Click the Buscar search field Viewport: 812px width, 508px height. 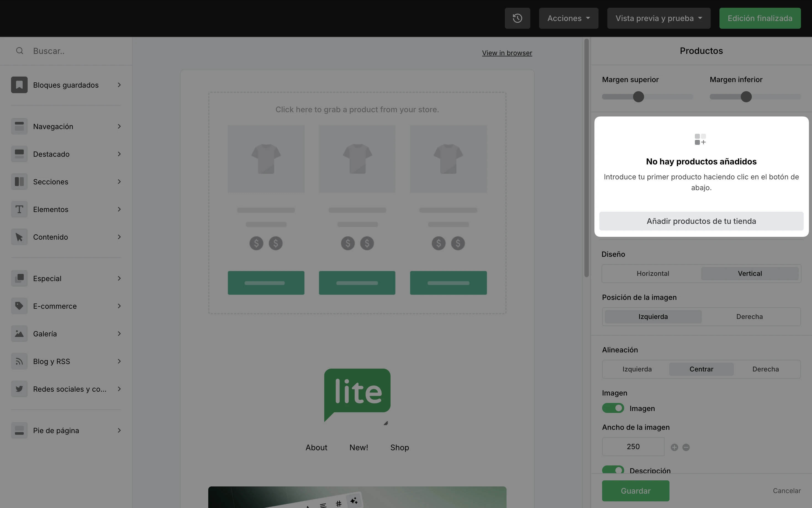[66, 51]
